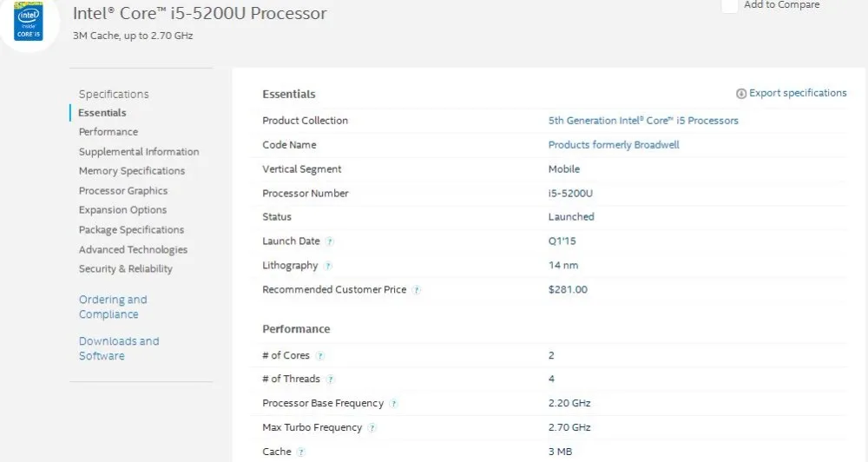Image resolution: width=868 pixels, height=462 pixels.
Task: Navigate to Processor Graphics section
Action: click(x=123, y=190)
